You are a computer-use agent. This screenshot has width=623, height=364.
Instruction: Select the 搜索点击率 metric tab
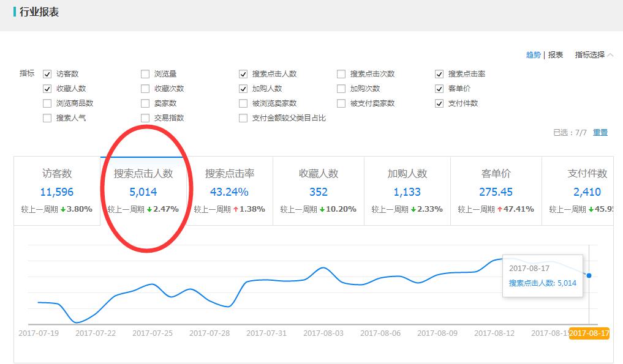click(x=229, y=190)
